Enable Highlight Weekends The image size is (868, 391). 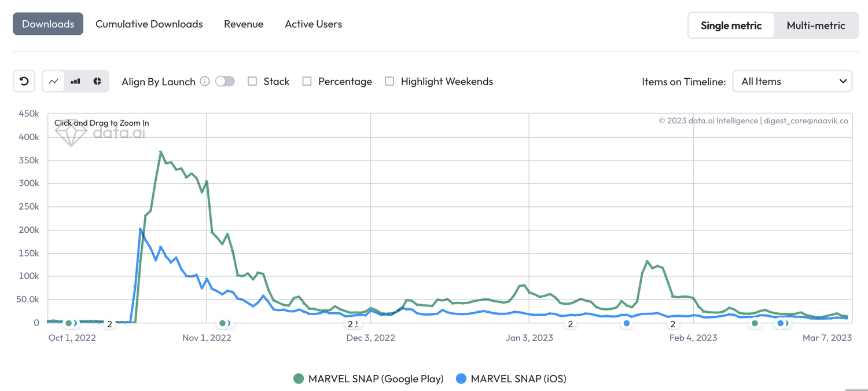(x=389, y=81)
